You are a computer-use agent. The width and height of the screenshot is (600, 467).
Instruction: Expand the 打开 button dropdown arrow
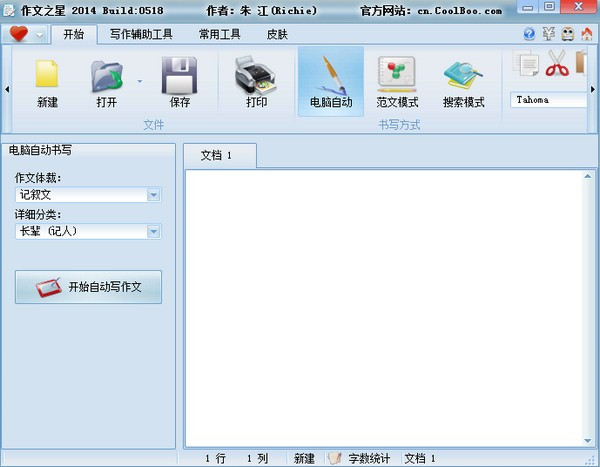pyautogui.click(x=140, y=81)
